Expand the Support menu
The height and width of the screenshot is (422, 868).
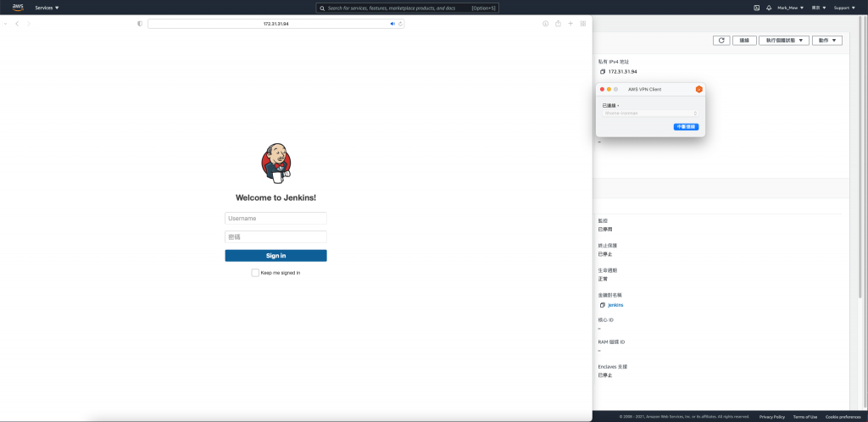[845, 8]
